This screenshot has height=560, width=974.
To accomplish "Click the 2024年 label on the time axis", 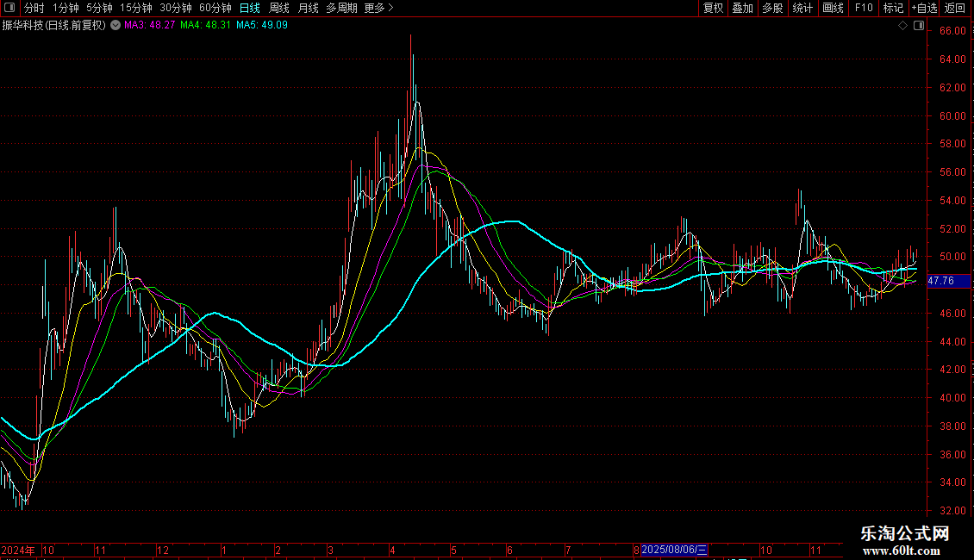I will (x=18, y=550).
